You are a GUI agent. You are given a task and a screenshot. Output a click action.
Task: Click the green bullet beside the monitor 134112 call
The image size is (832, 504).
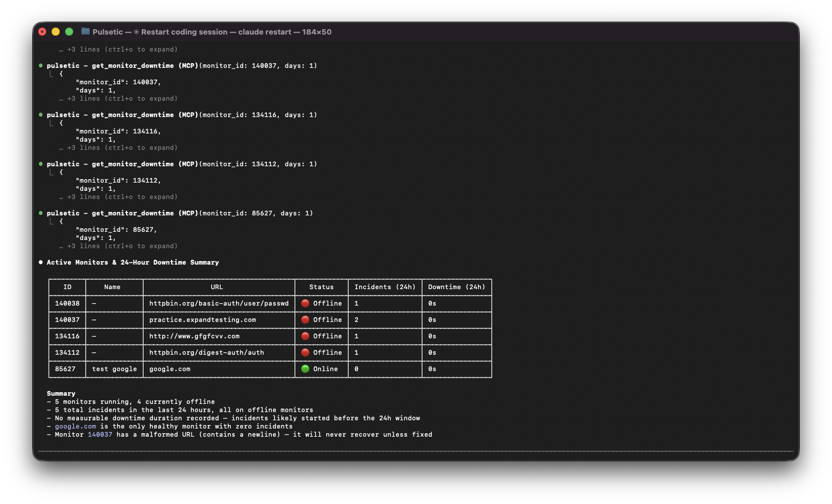point(40,163)
